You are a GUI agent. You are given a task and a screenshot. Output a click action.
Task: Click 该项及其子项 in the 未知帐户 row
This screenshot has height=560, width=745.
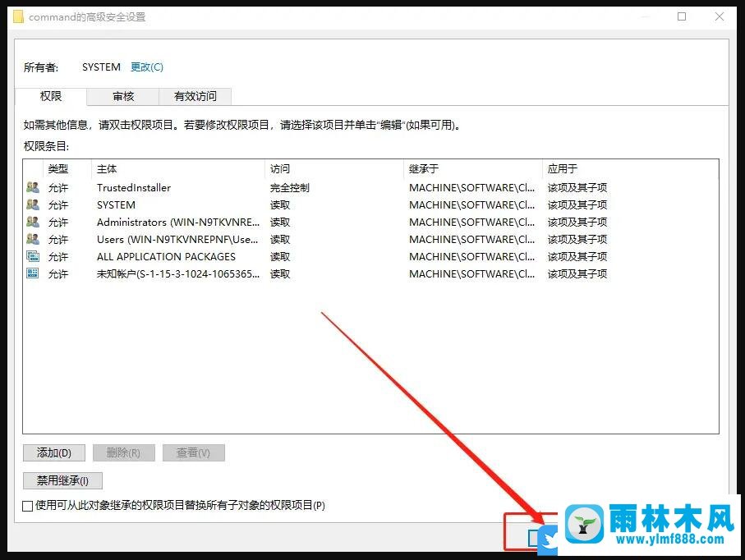click(x=577, y=273)
